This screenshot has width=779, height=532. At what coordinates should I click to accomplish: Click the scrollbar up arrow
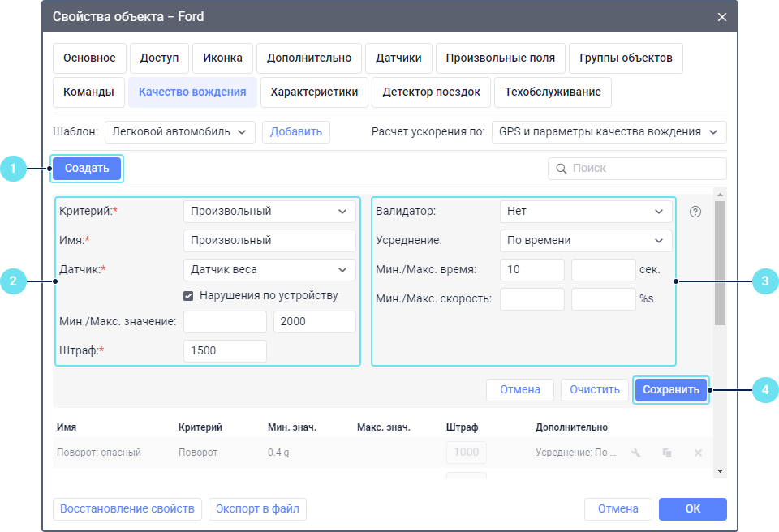pos(720,194)
